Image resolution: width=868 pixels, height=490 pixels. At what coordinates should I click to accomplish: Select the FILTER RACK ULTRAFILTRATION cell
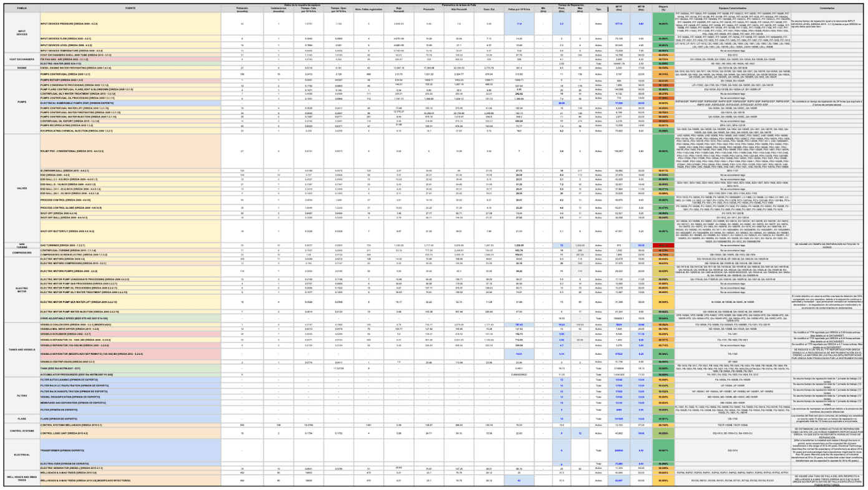(x=130, y=385)
